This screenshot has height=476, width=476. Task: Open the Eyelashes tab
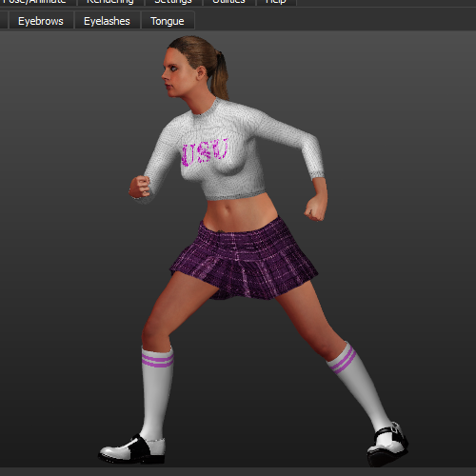coord(107,21)
